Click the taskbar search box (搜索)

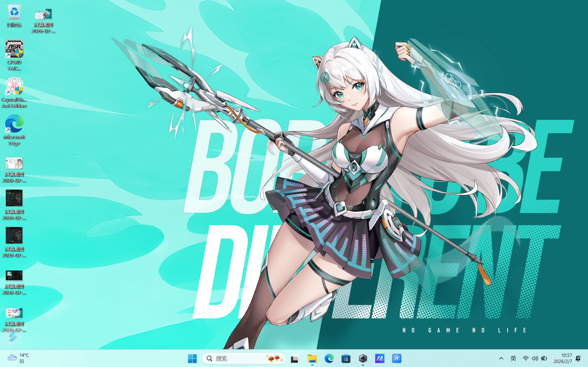(244, 358)
